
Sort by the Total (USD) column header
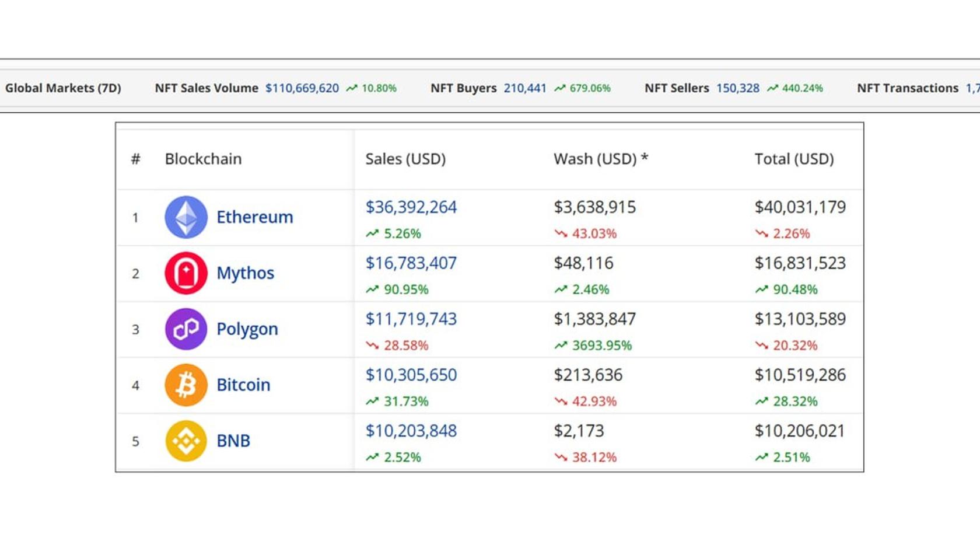tap(794, 159)
